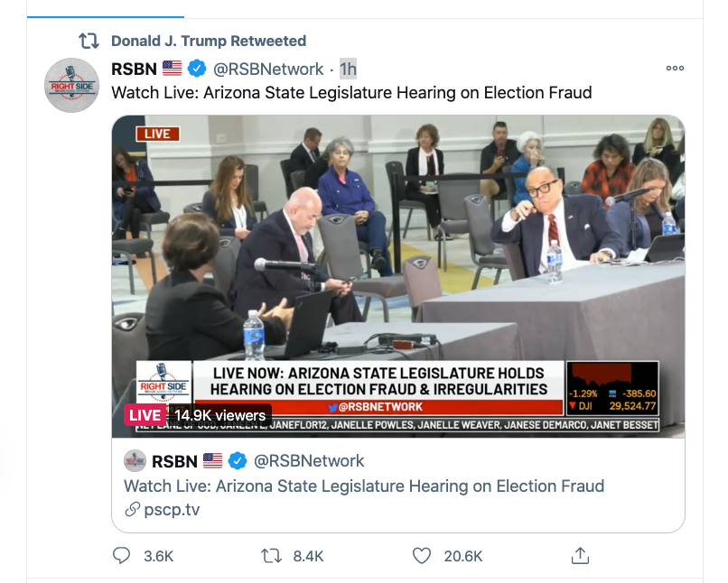728x583 pixels.
Task: Open the tweet's more options menu
Action: 675,69
